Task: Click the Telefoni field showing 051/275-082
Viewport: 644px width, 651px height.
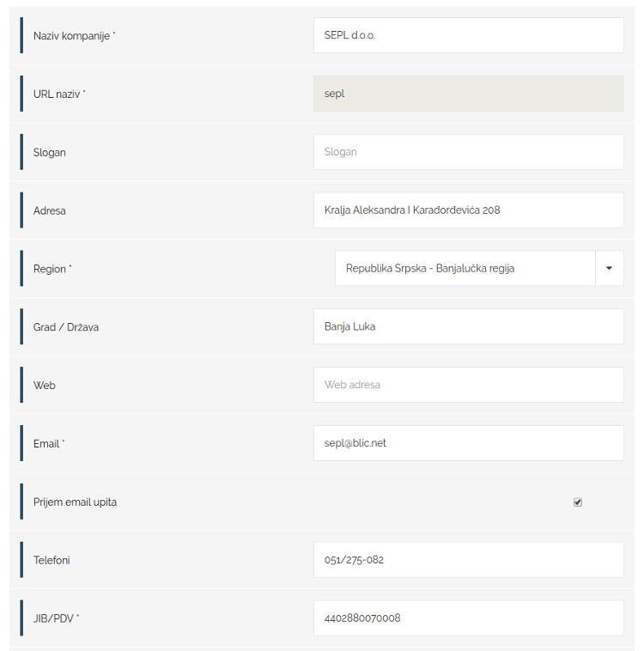Action: [468, 560]
